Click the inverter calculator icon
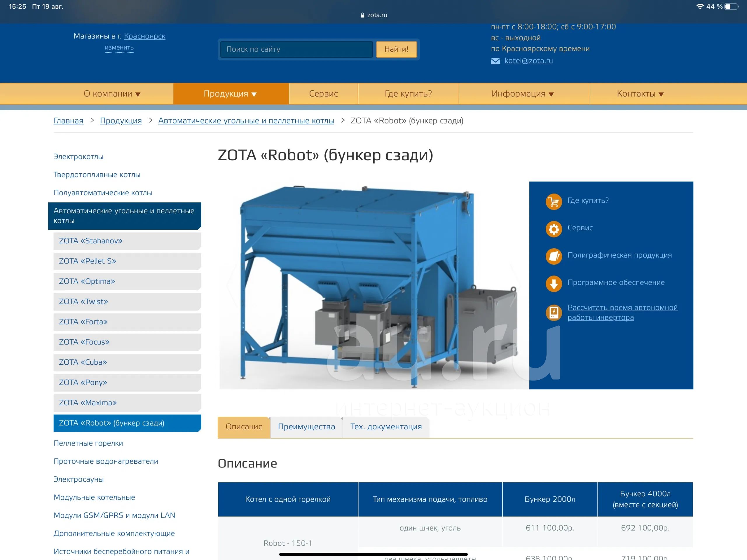Image resolution: width=747 pixels, height=560 pixels. point(554,313)
